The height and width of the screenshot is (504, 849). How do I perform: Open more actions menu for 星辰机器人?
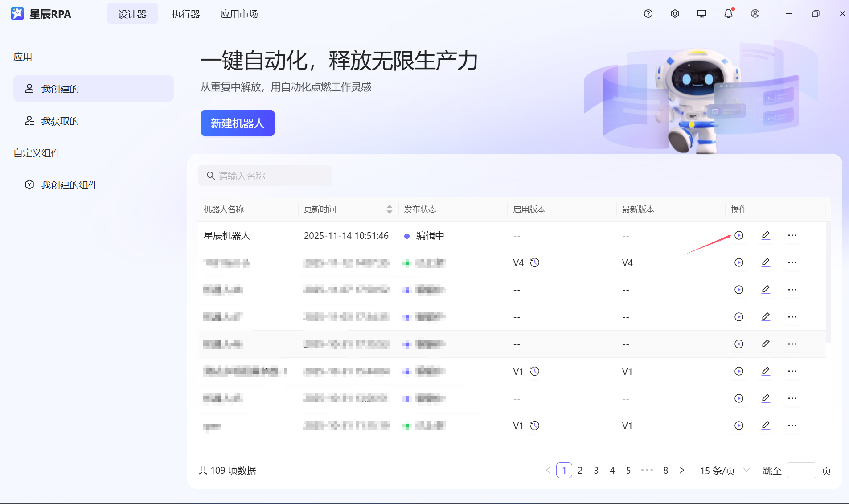792,235
